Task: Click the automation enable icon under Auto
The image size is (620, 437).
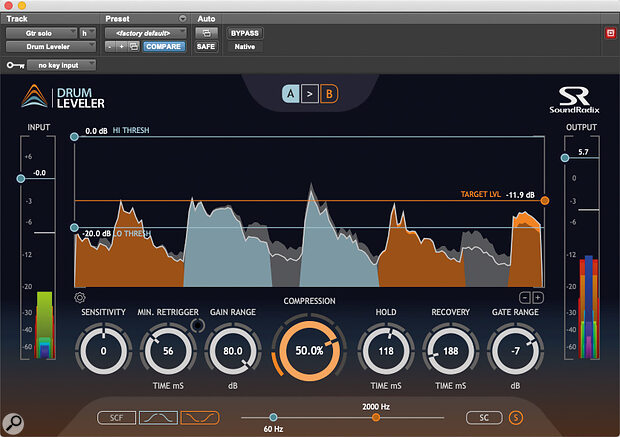Action: tap(206, 33)
